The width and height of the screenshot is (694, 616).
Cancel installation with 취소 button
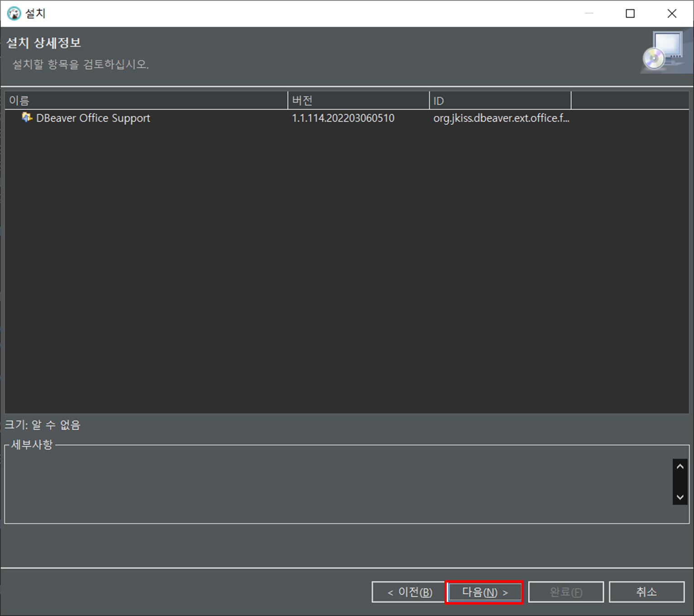click(646, 592)
